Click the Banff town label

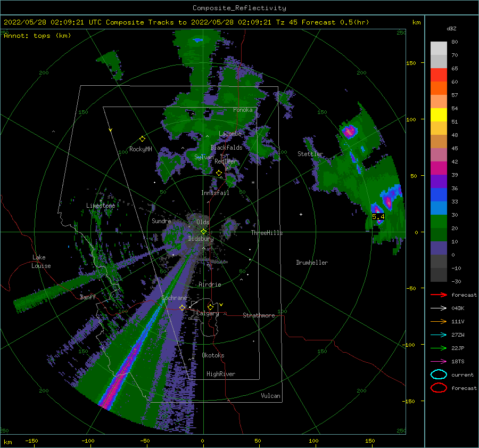[x=88, y=297]
